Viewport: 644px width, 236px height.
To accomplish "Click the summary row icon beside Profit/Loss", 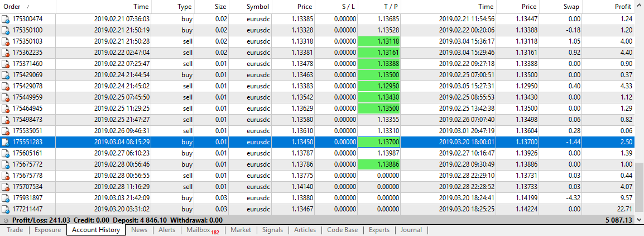I will [6, 220].
